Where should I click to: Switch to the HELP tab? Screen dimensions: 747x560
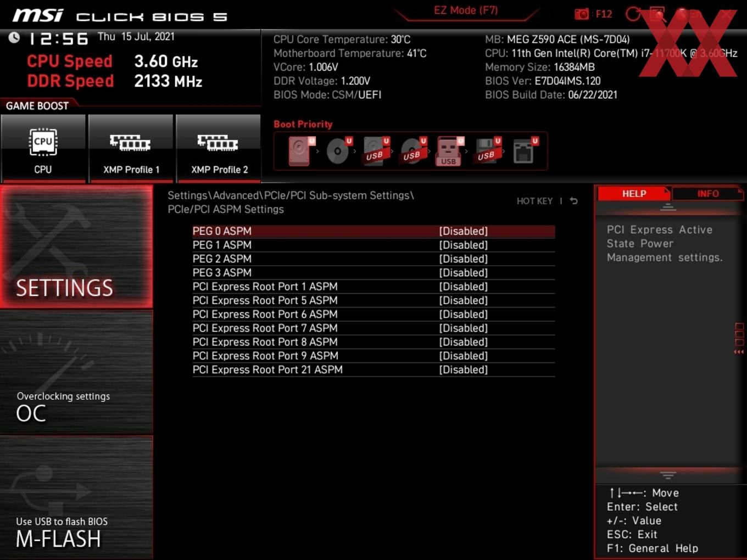tap(634, 194)
